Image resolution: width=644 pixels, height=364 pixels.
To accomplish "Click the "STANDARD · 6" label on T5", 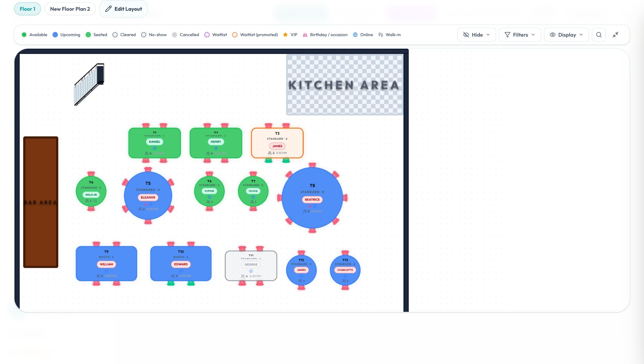I will click(x=148, y=190).
